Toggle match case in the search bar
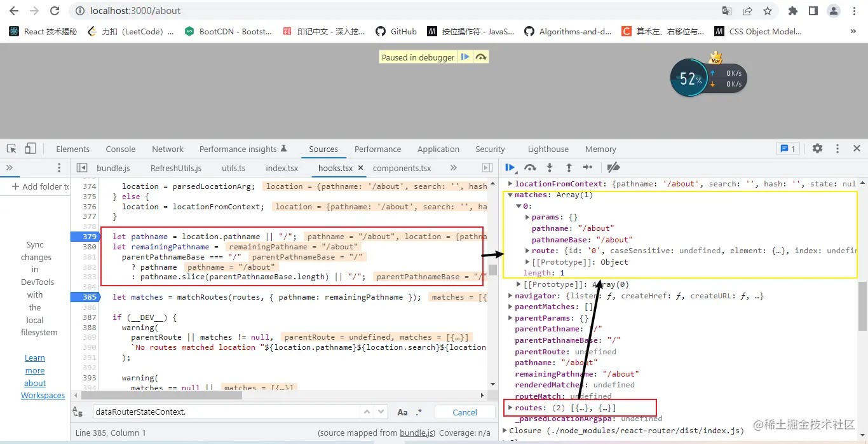The image size is (868, 444). 402,412
